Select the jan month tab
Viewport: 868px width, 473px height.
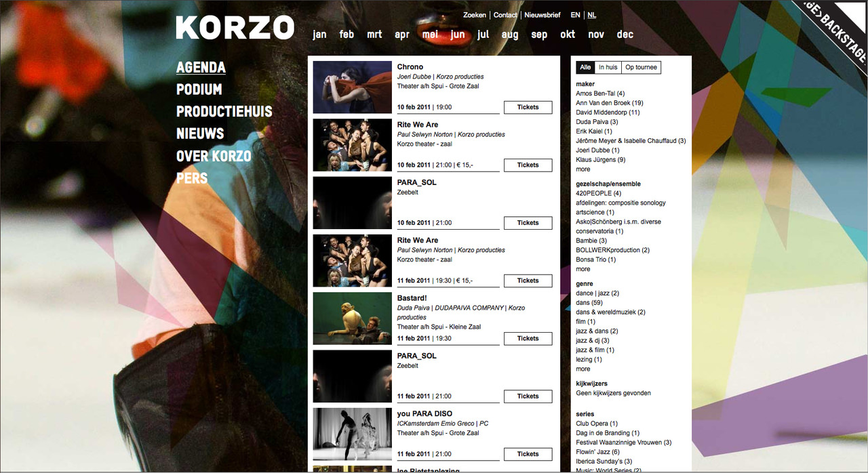pyautogui.click(x=319, y=35)
